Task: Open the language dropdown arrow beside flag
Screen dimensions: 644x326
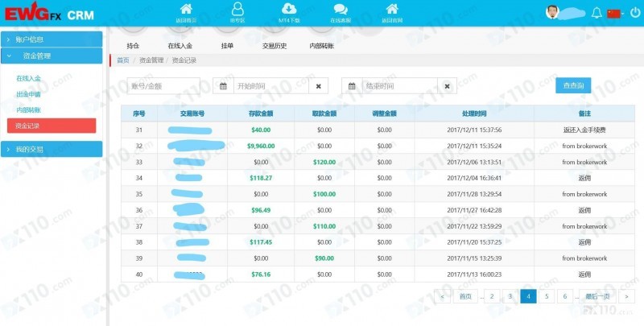Action: [623, 14]
